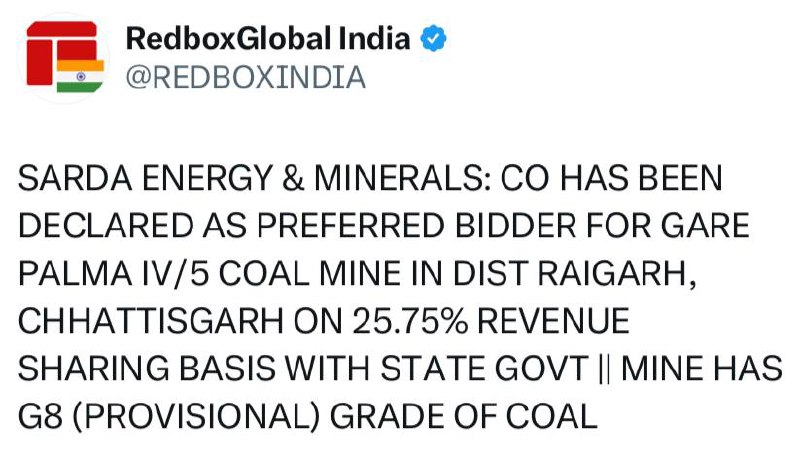Click the word CHHATTISGARH
Screen dimensions: 800x458
click(151, 321)
